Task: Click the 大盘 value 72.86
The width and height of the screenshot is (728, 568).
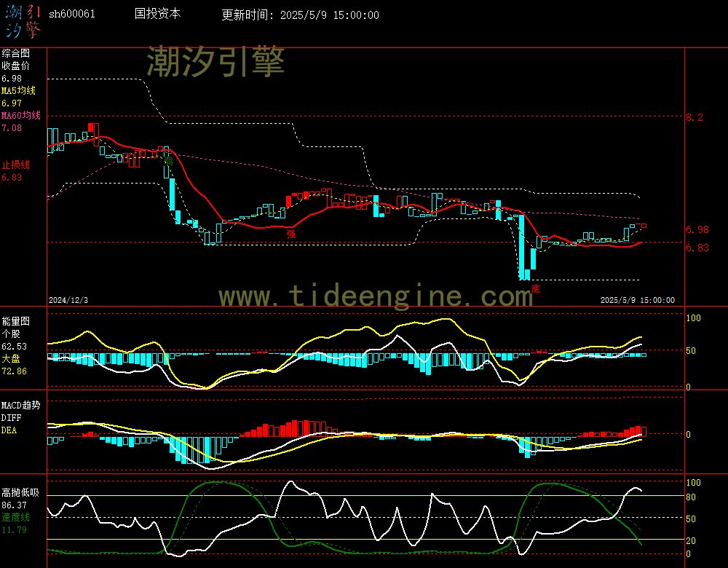Action: click(x=14, y=371)
